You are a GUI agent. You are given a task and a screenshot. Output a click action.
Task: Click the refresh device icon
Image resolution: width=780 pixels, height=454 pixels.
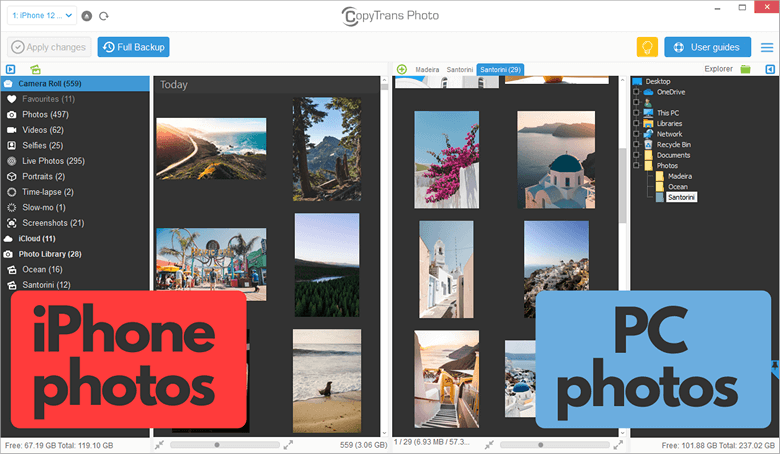point(103,16)
